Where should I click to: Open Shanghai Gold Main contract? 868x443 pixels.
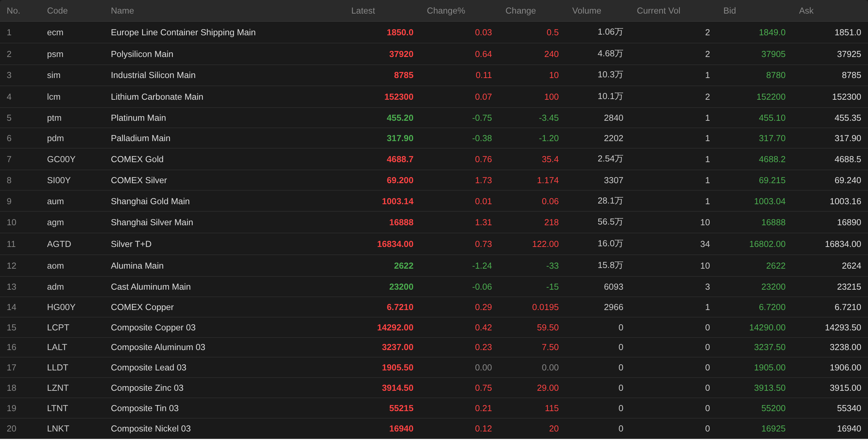pyautogui.click(x=150, y=201)
